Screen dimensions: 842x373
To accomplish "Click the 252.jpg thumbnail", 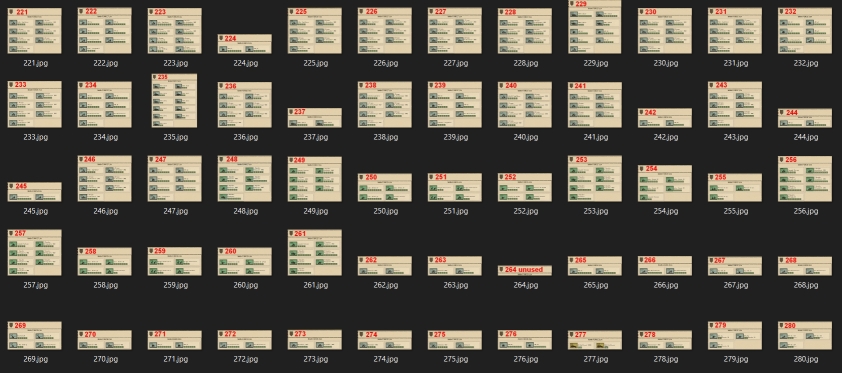I will [x=525, y=187].
